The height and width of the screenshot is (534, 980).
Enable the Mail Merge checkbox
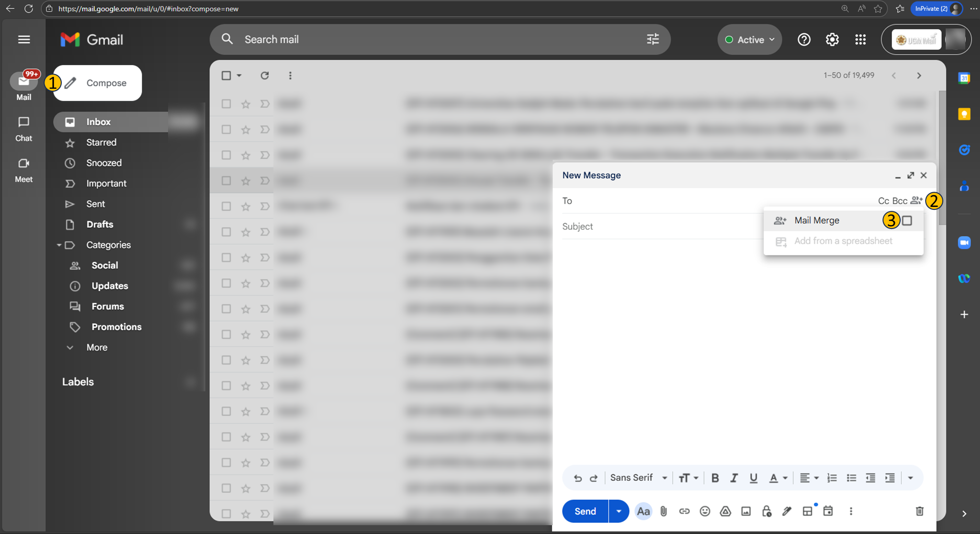tap(907, 221)
